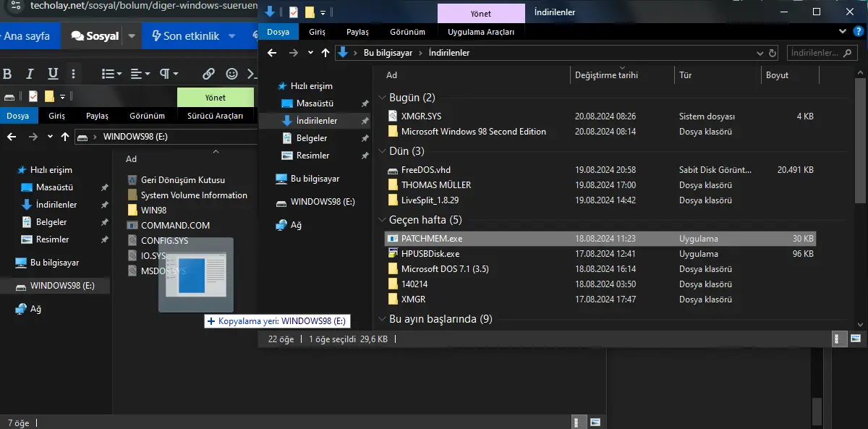This screenshot has width=868, height=429.
Task: Go back in the İndirilenler window
Action: (272, 53)
